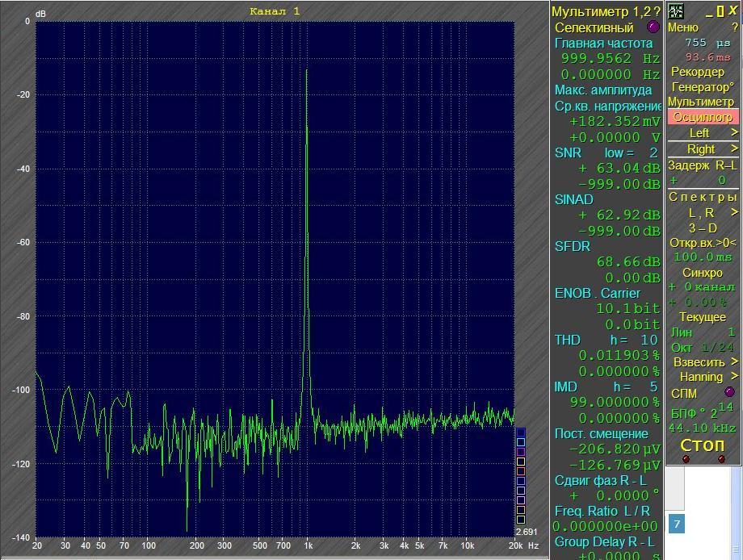Toggle the Осциллогр mode
743x560 pixels.
tap(703, 117)
